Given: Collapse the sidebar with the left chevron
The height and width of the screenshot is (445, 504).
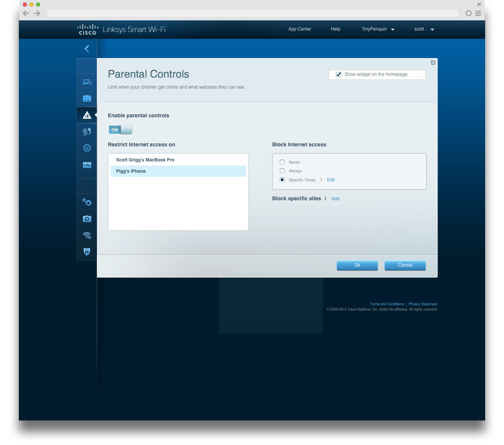Looking at the screenshot, I should pyautogui.click(x=87, y=49).
